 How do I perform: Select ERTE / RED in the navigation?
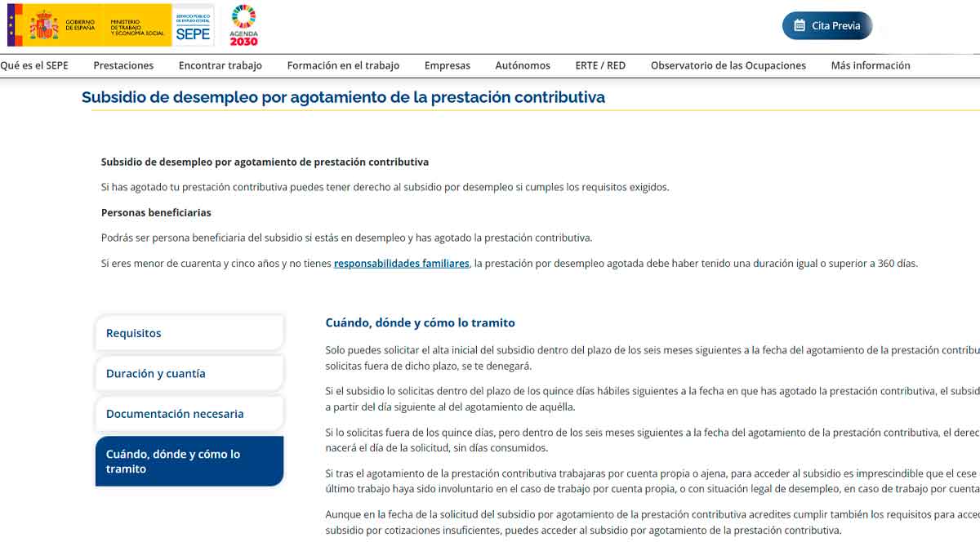click(600, 65)
